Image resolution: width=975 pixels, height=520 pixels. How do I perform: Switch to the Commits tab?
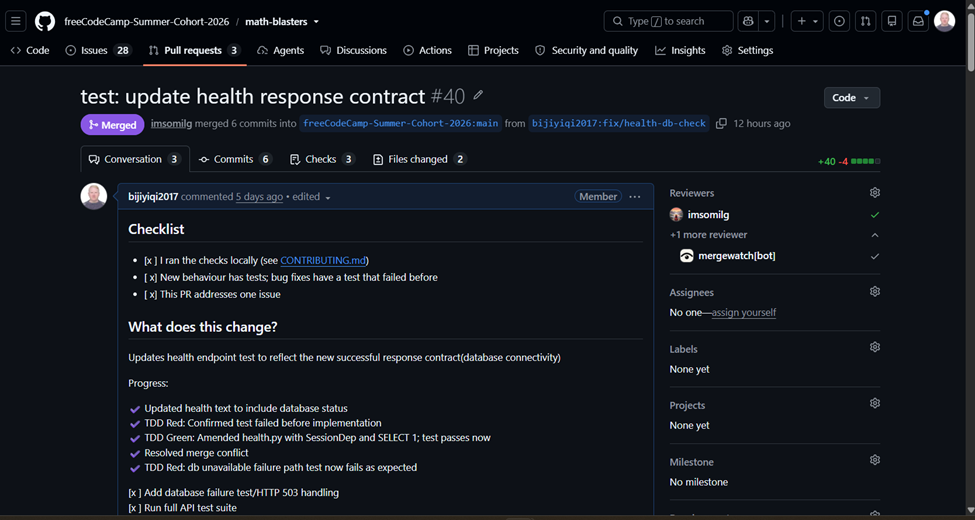click(235, 159)
